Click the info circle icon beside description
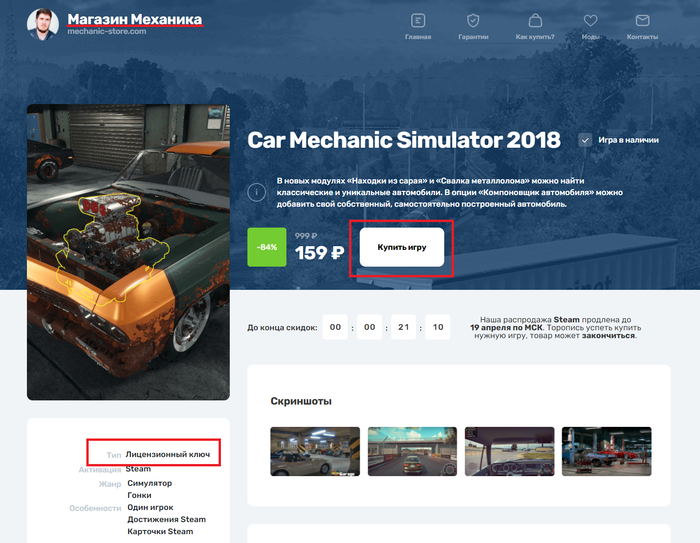700x543 pixels. click(256, 192)
